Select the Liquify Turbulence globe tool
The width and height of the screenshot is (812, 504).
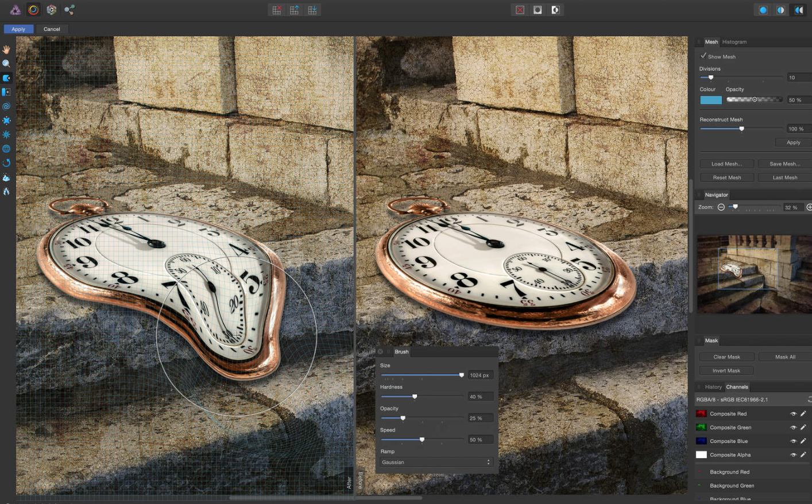click(6, 149)
